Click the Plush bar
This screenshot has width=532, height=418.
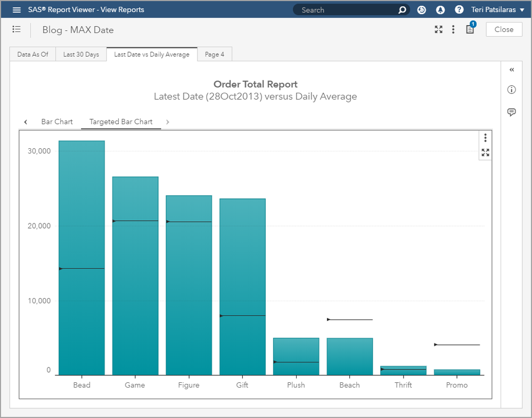pyautogui.click(x=296, y=356)
